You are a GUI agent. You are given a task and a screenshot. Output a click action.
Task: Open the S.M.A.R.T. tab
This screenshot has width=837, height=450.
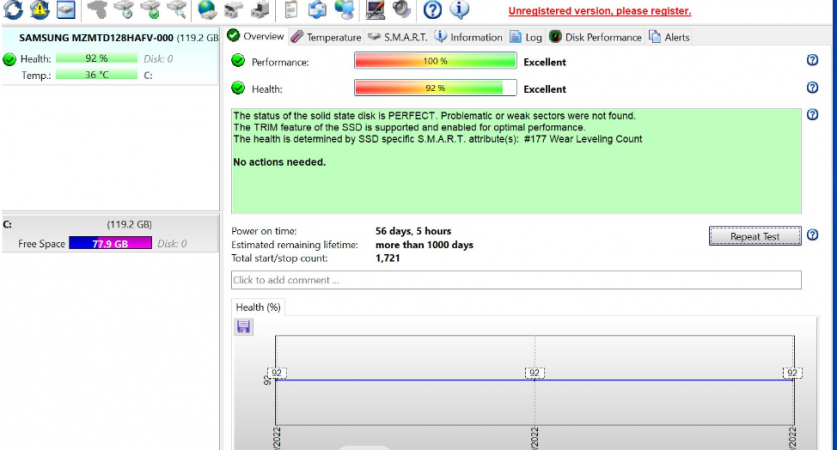pos(398,37)
